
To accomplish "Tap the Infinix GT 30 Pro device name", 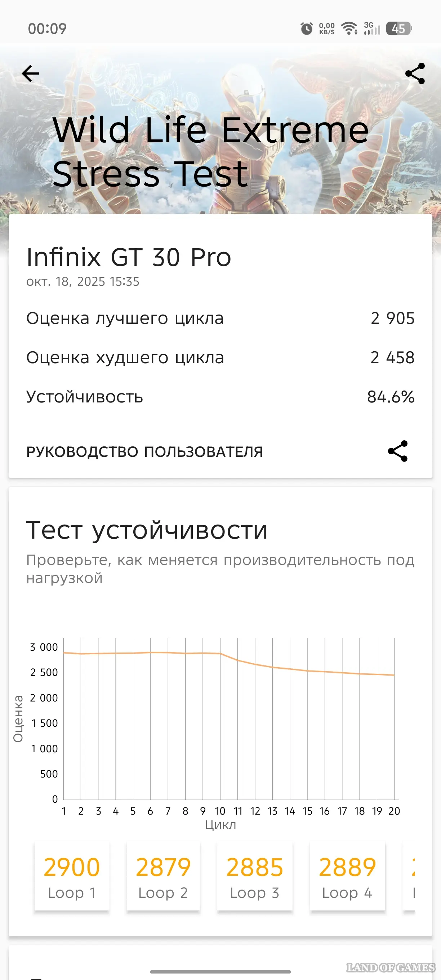I will tap(129, 257).
